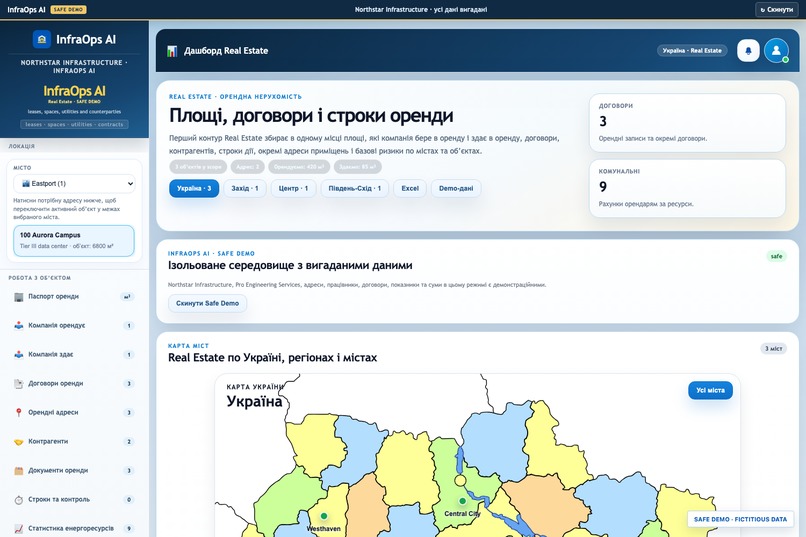Select the Центр · 1 region tab
The image size is (806, 537).
pos(294,188)
